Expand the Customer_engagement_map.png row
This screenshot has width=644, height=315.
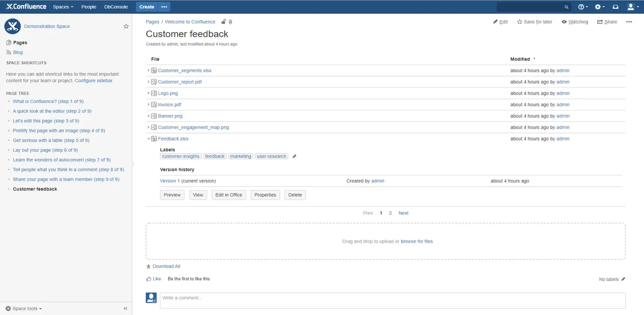click(x=149, y=127)
